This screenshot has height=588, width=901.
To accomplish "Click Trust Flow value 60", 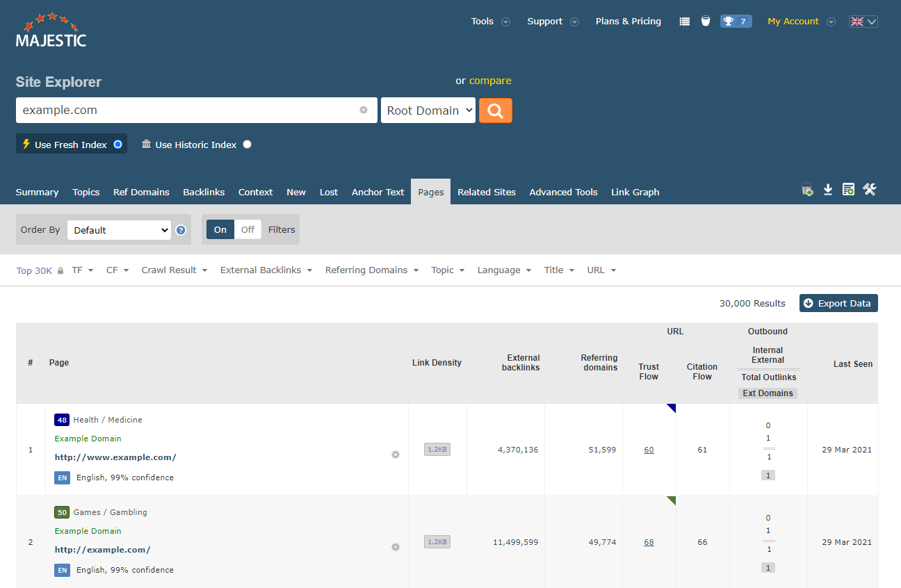I will (649, 450).
